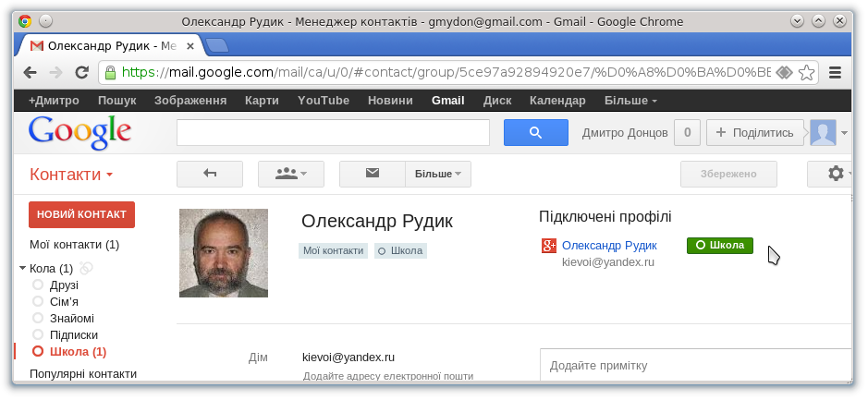Select Мої контакти (1)

74,245
